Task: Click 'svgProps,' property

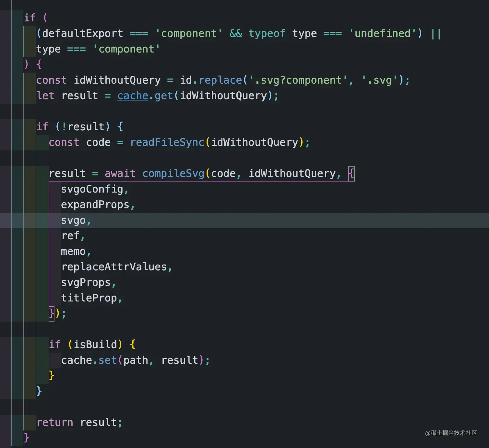Action: [88, 282]
